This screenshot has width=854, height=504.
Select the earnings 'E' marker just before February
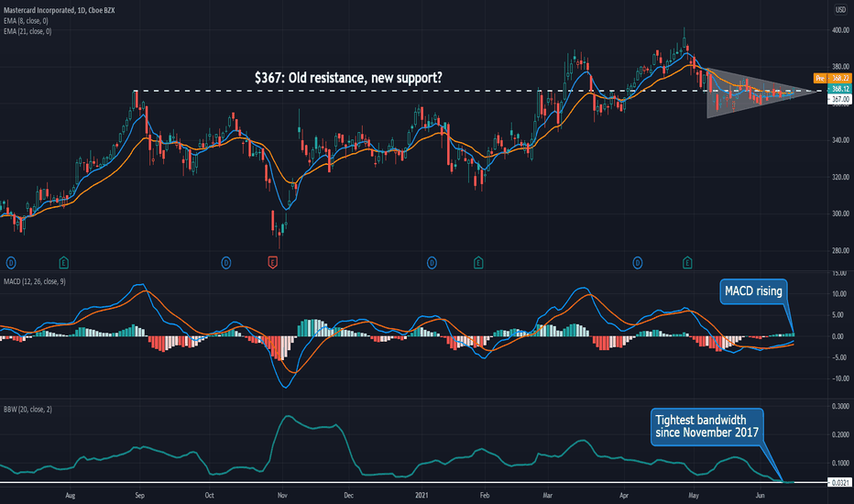click(x=478, y=263)
